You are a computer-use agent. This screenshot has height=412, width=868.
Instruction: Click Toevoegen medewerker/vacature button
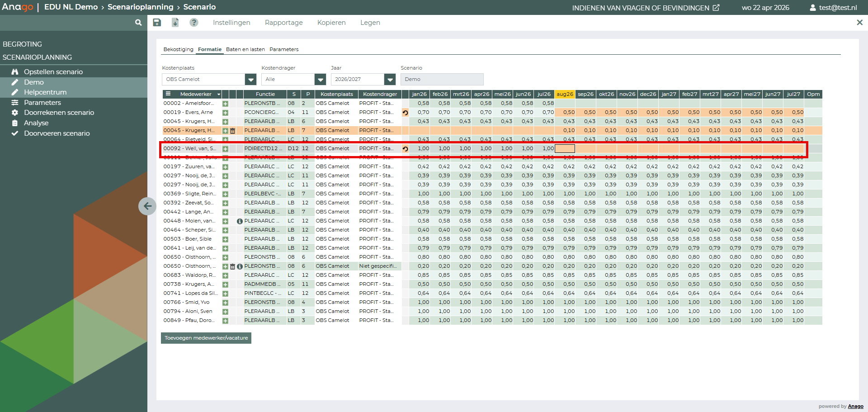point(206,338)
